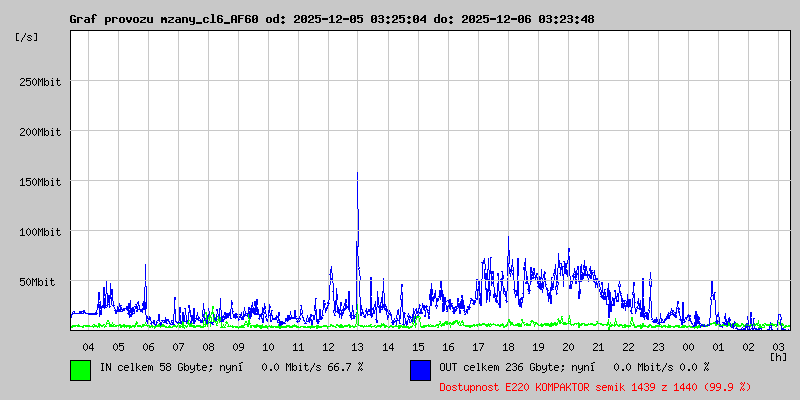Select the 20 hour mark on x-axis
Screen dimensions: 800x400
point(568,346)
